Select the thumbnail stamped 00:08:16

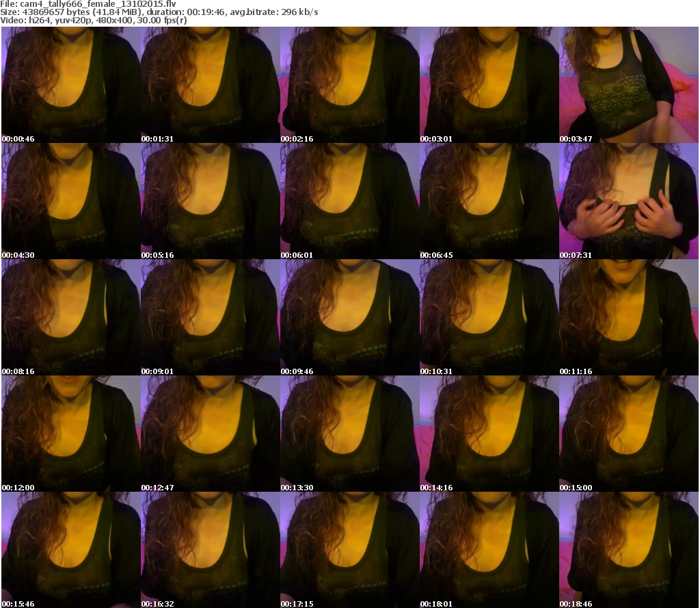point(71,317)
